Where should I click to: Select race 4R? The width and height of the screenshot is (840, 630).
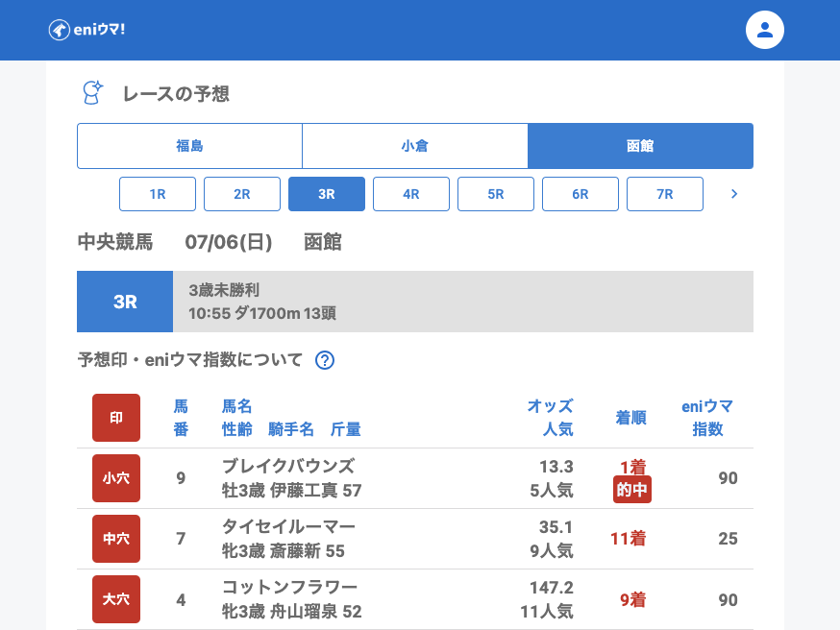411,194
